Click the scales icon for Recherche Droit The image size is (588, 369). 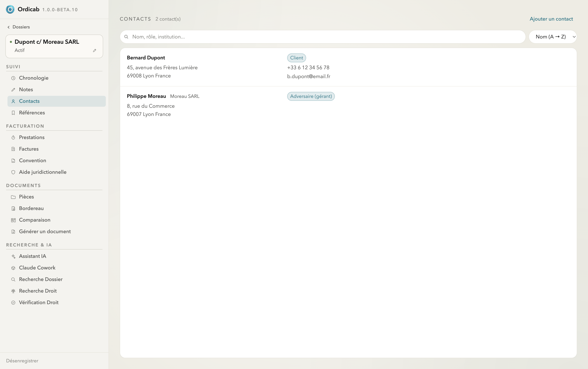[13, 291]
